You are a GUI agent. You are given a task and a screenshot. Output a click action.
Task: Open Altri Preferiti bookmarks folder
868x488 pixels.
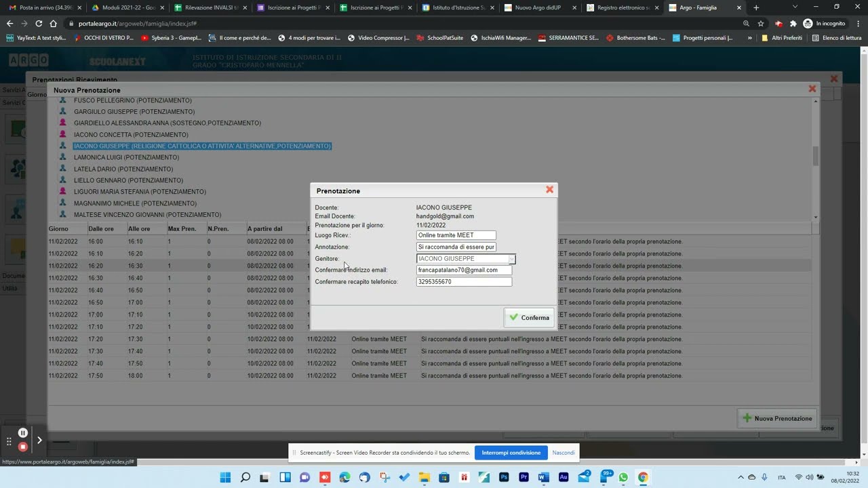[x=782, y=38]
